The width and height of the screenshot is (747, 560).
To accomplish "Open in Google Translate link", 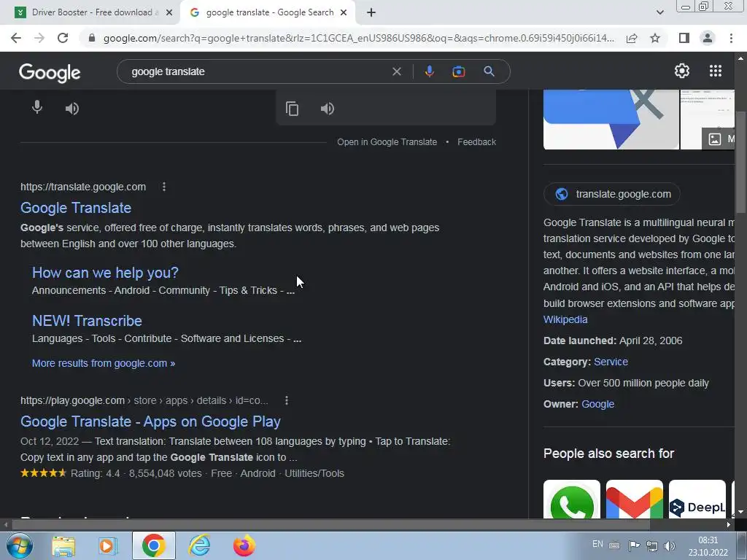I will point(387,142).
